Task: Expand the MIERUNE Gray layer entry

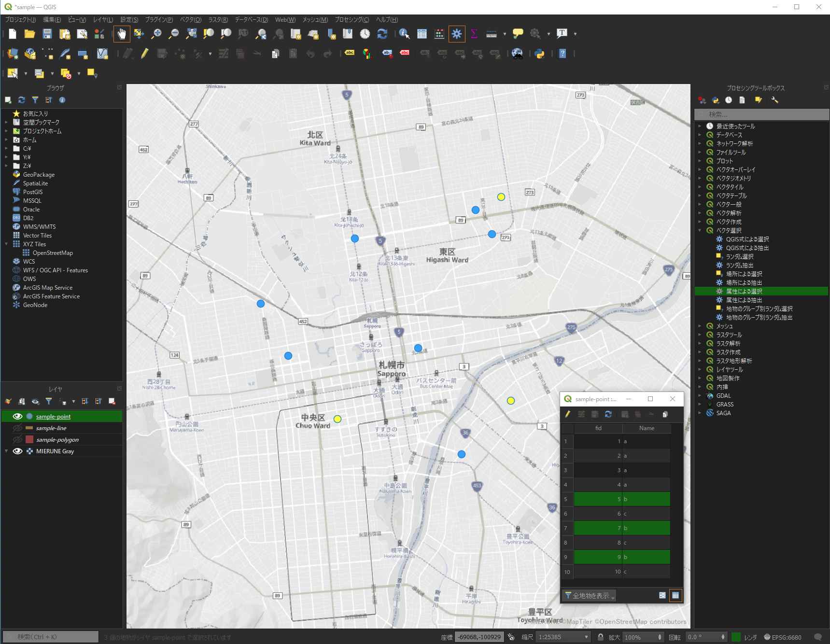Action: [x=6, y=451]
